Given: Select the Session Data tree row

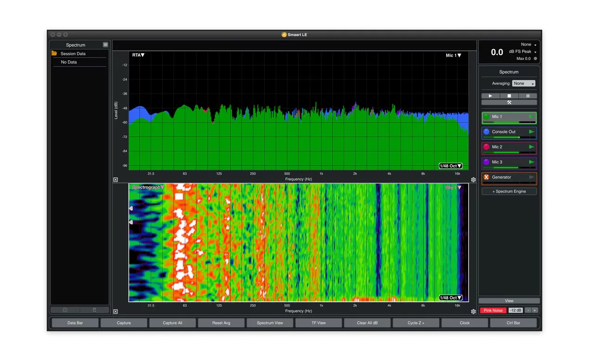Looking at the screenshot, I should (79, 54).
